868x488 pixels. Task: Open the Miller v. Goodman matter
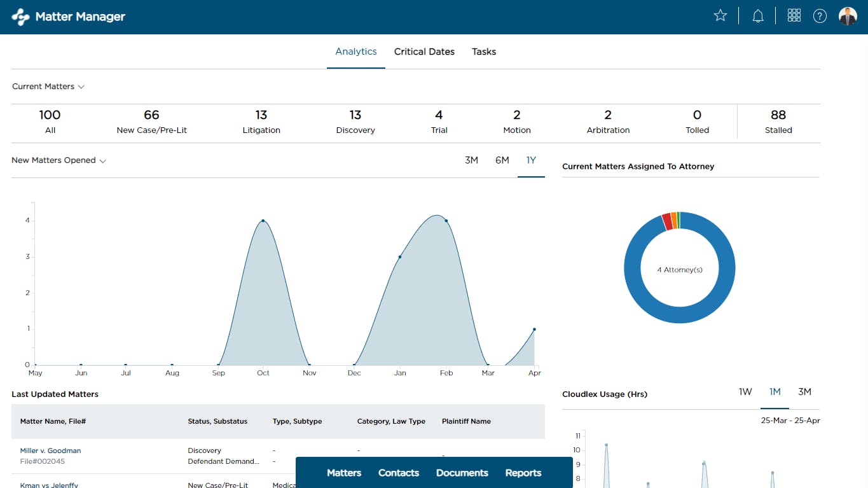click(x=50, y=450)
